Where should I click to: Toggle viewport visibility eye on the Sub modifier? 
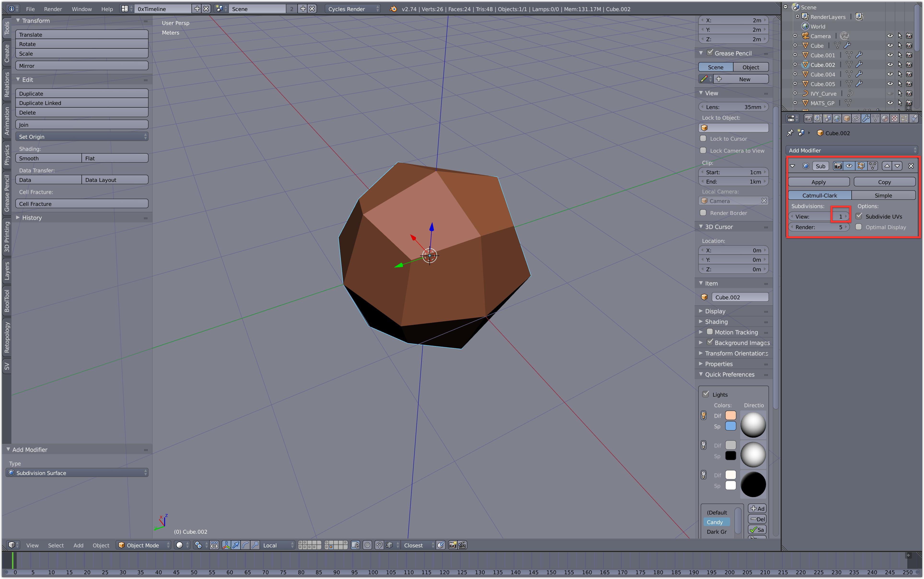pos(849,166)
